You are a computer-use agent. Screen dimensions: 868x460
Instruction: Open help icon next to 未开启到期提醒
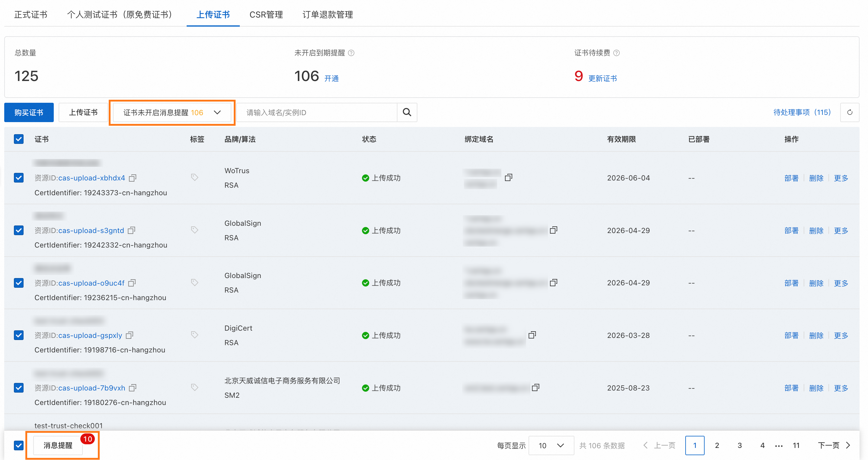tap(351, 53)
